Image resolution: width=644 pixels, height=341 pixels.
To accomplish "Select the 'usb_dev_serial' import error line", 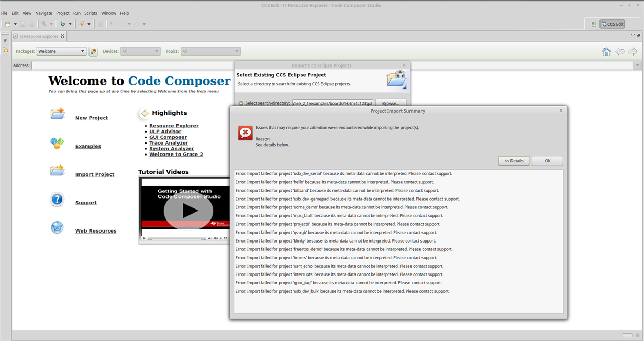I will pos(344,174).
